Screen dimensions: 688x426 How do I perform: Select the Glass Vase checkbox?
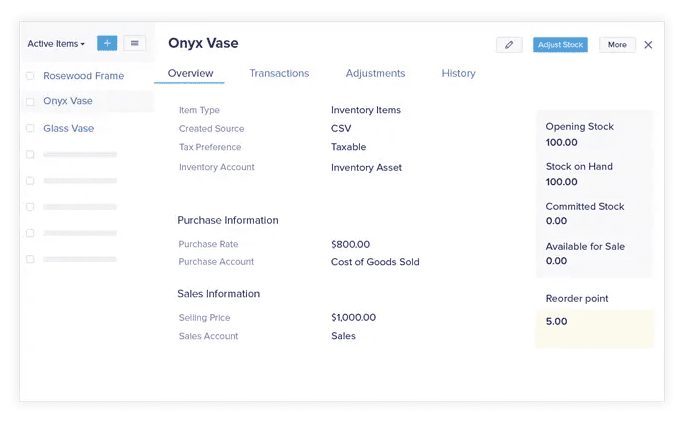click(x=30, y=128)
